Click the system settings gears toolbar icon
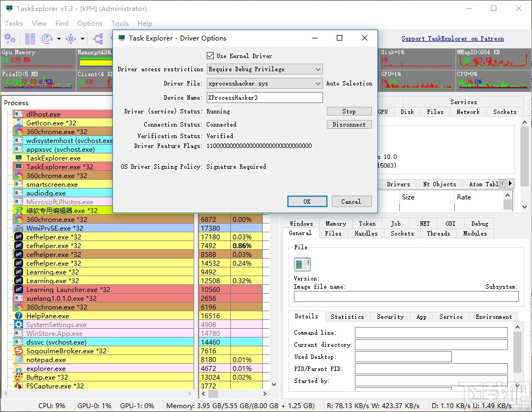532x412 pixels. pos(10,38)
